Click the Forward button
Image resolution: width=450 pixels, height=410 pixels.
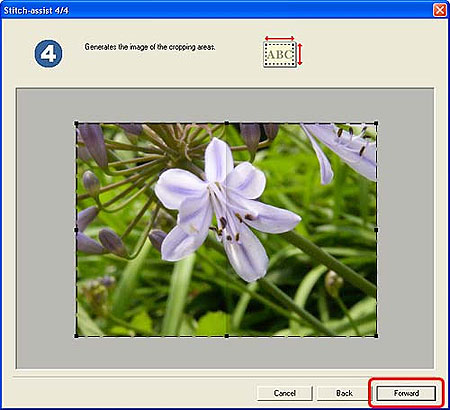pos(406,393)
